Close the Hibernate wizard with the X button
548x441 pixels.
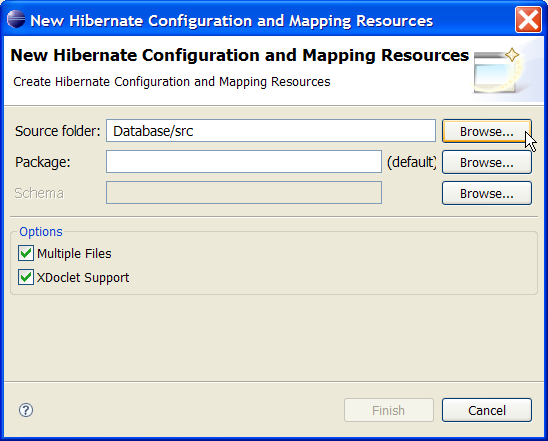pyautogui.click(x=528, y=20)
